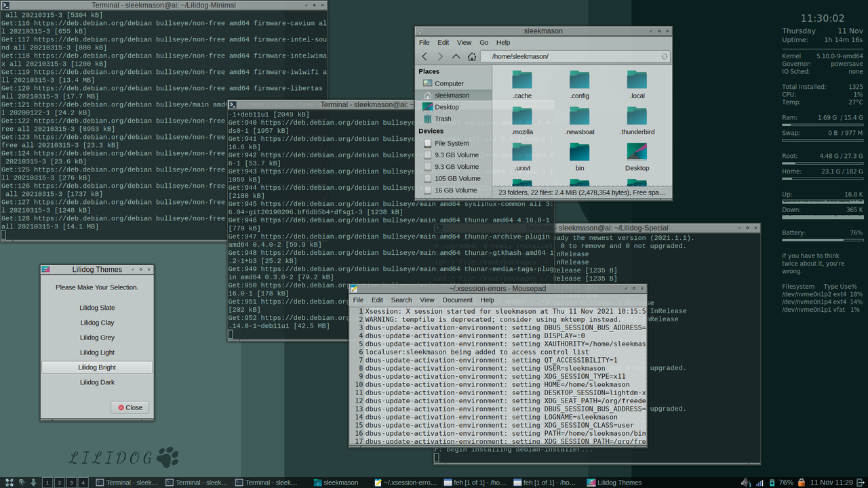Image resolution: width=868 pixels, height=488 pixels.
Task: Open Search menu in Mousepad
Action: click(401, 300)
